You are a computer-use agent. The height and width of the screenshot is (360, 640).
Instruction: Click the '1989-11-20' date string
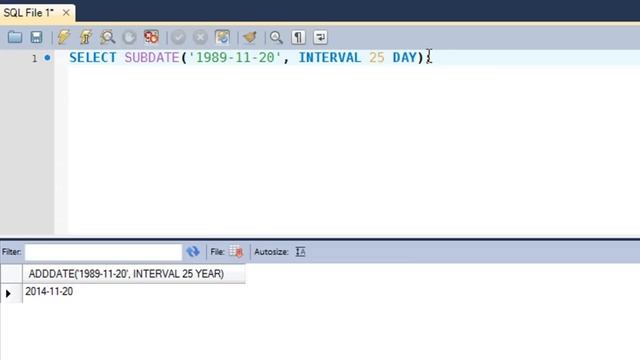coord(235,58)
